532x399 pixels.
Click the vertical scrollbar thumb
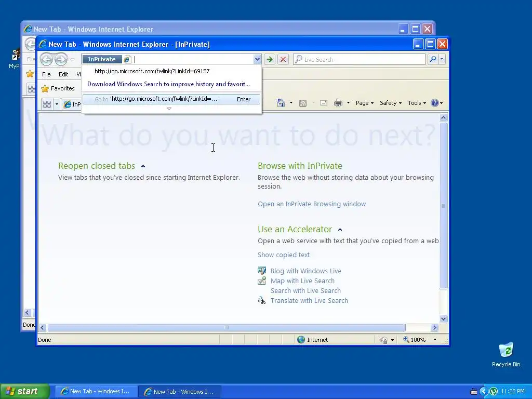tap(443, 206)
